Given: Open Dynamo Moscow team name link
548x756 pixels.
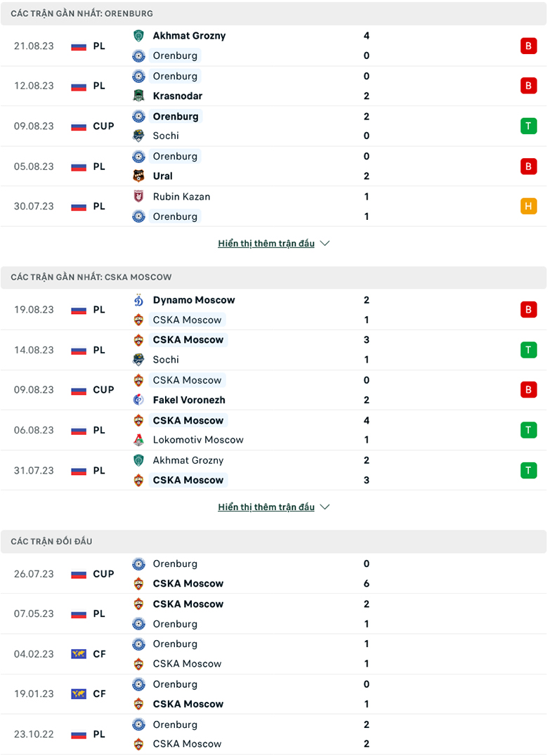Looking at the screenshot, I should 194,300.
